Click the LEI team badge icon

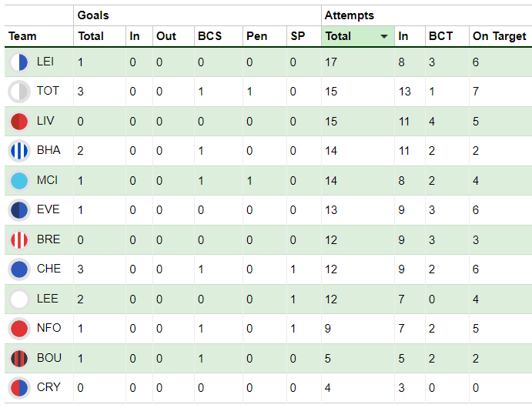(19, 62)
